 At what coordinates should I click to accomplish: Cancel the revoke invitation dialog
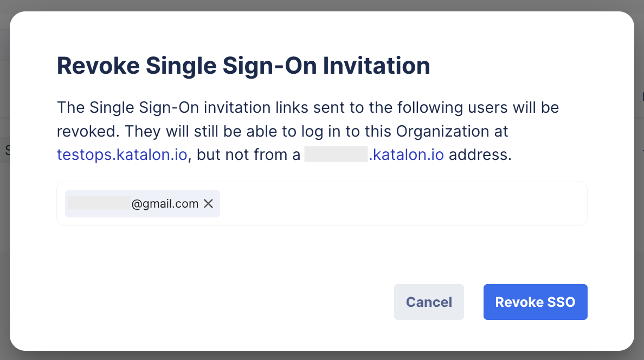pos(429,302)
